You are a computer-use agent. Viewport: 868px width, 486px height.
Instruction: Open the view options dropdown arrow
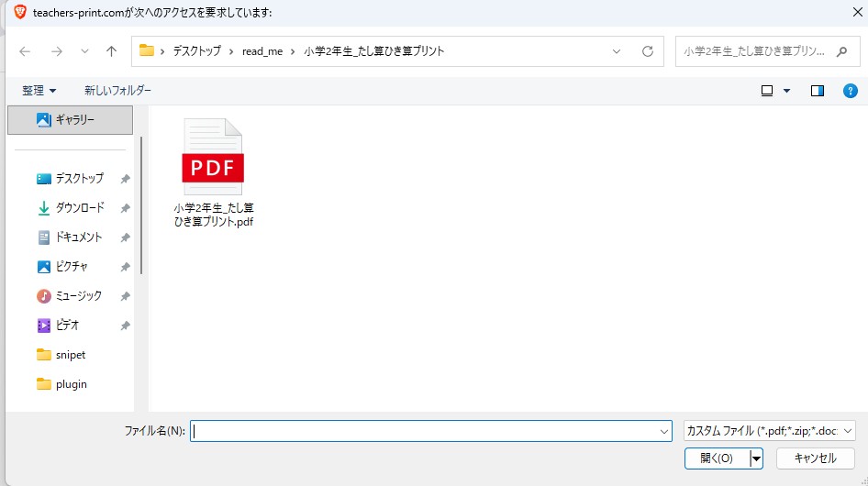[786, 91]
